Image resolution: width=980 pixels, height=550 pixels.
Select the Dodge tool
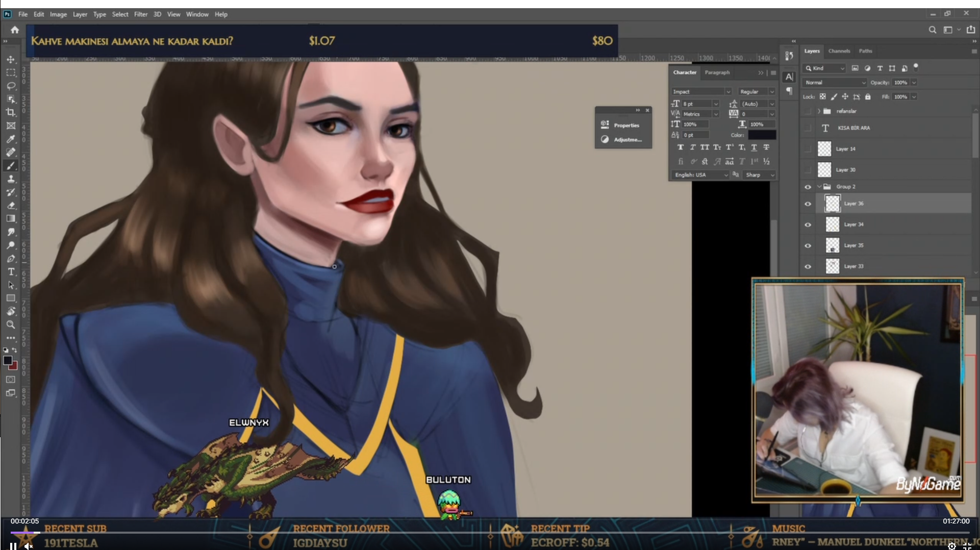click(11, 245)
